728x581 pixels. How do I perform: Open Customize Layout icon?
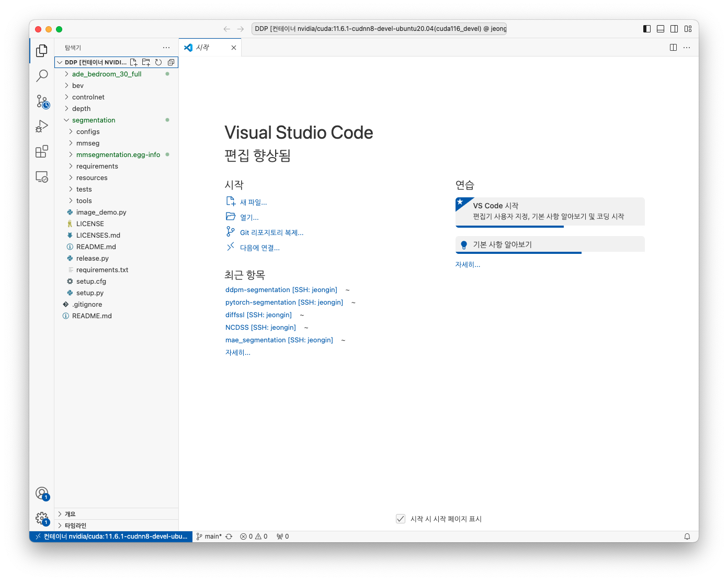tap(688, 29)
